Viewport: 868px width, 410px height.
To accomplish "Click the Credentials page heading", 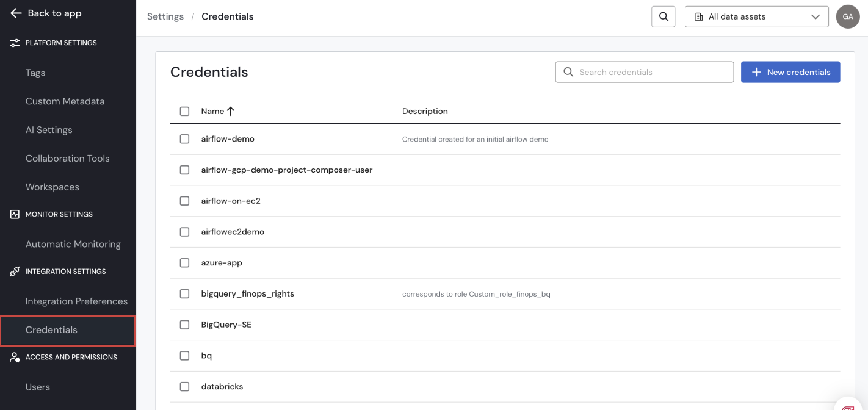I will click(x=209, y=72).
